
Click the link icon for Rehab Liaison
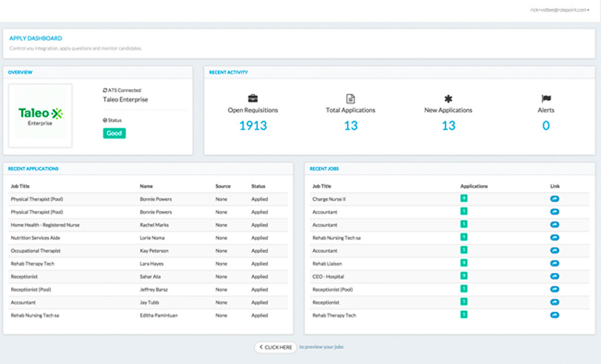pos(554,263)
